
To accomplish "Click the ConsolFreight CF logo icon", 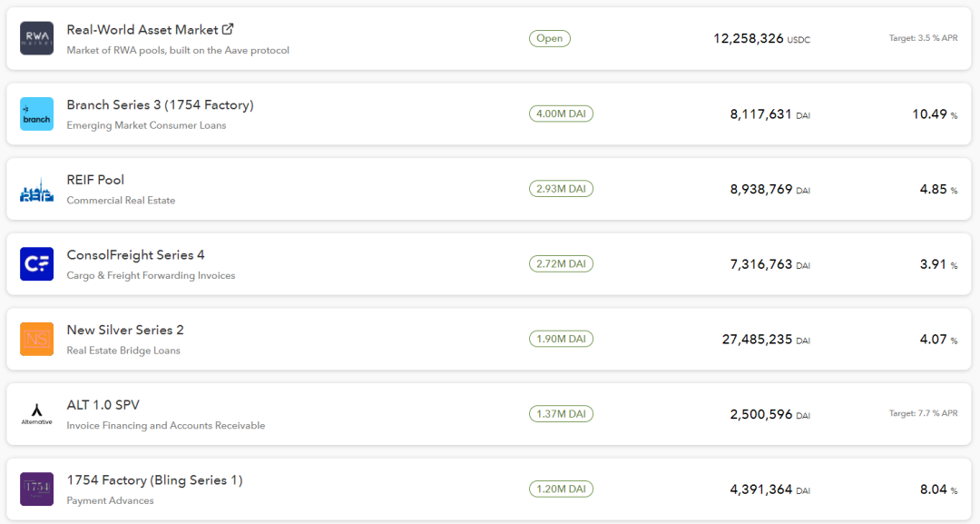I will (x=36, y=264).
